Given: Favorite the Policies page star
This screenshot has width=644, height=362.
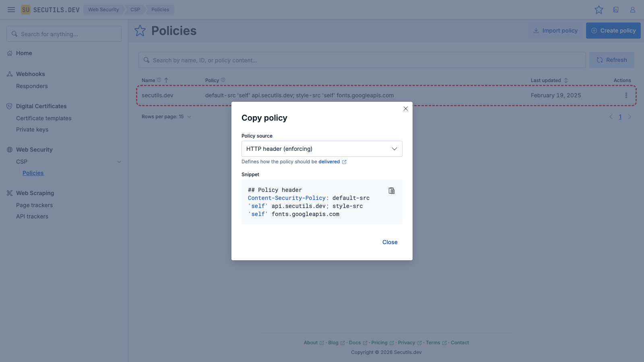Looking at the screenshot, I should tap(140, 31).
